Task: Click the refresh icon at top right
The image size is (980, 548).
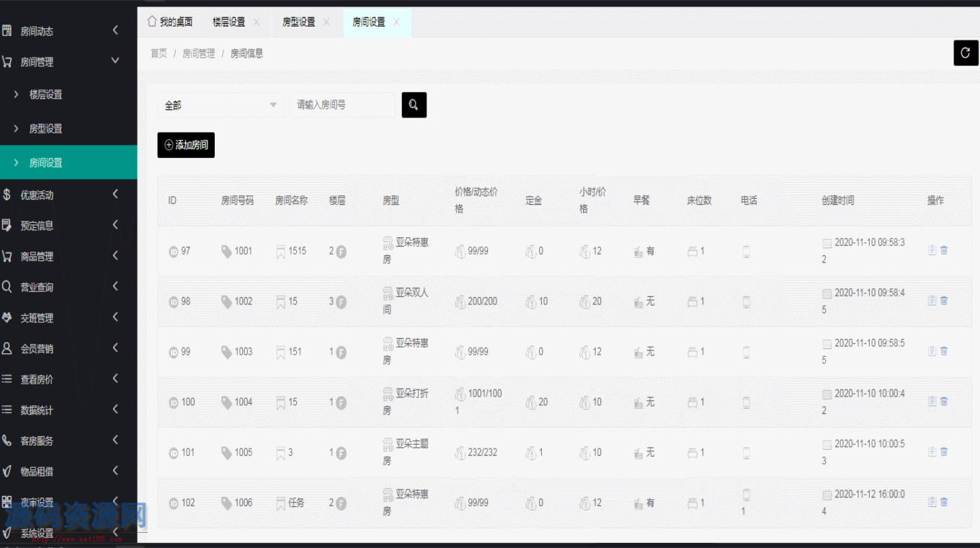Action: coord(966,53)
